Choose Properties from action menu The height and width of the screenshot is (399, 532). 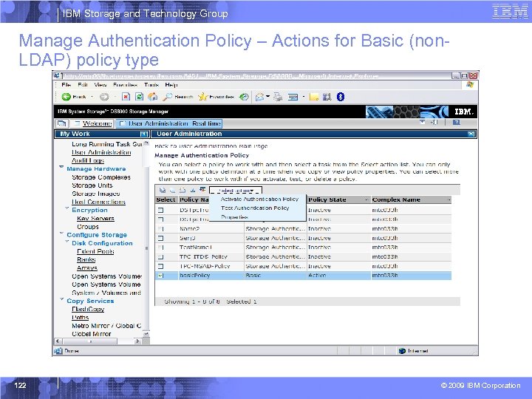click(x=234, y=216)
